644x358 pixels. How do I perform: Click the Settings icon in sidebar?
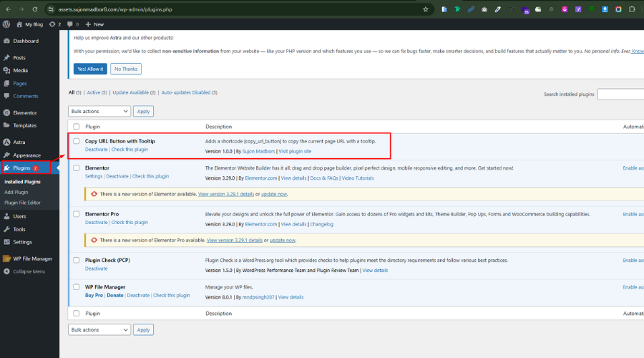coord(6,242)
